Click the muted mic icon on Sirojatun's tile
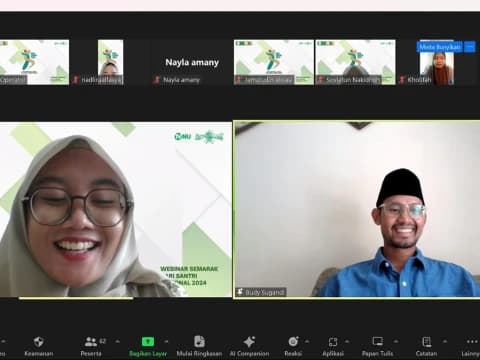The image size is (480, 360). (320, 80)
